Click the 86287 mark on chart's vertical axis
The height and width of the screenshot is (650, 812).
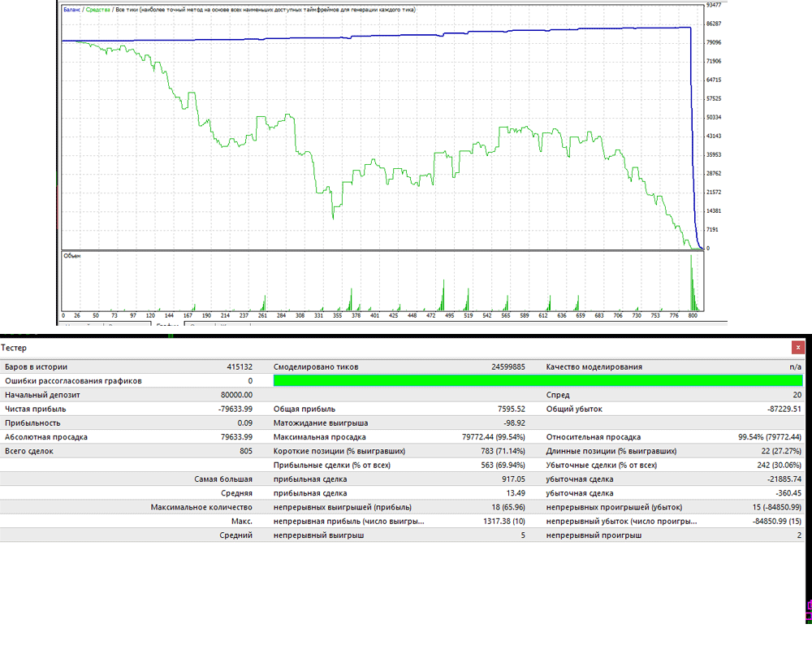[714, 24]
